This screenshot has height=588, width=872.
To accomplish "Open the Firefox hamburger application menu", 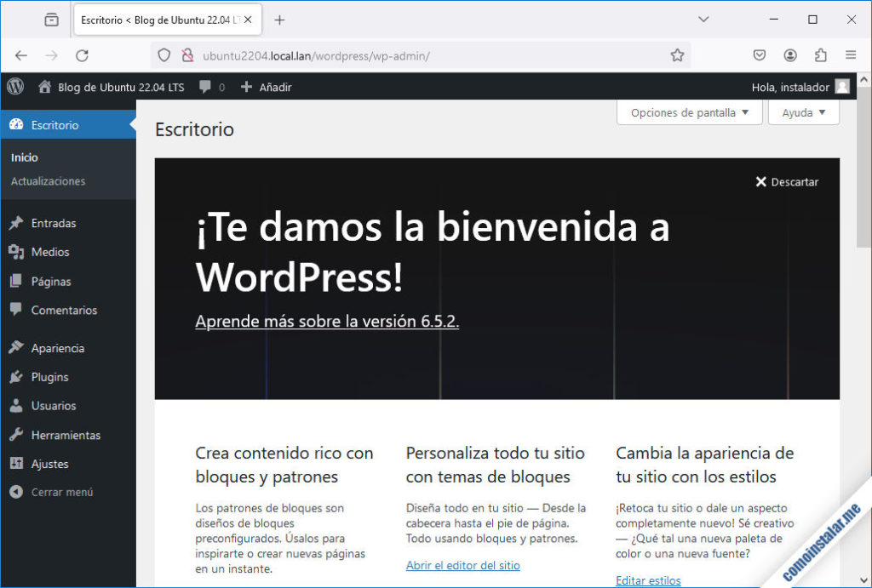I will [851, 55].
